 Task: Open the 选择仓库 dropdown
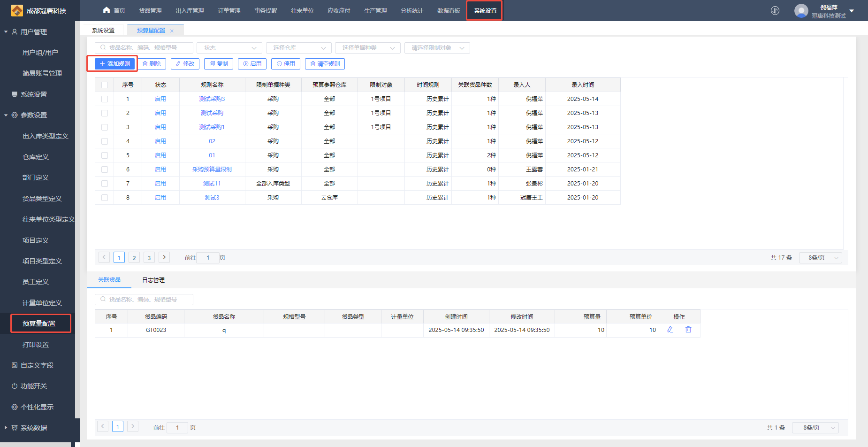pyautogui.click(x=299, y=48)
